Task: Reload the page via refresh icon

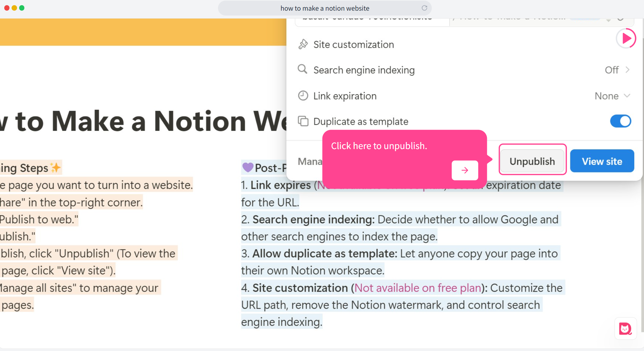Action: [424, 8]
